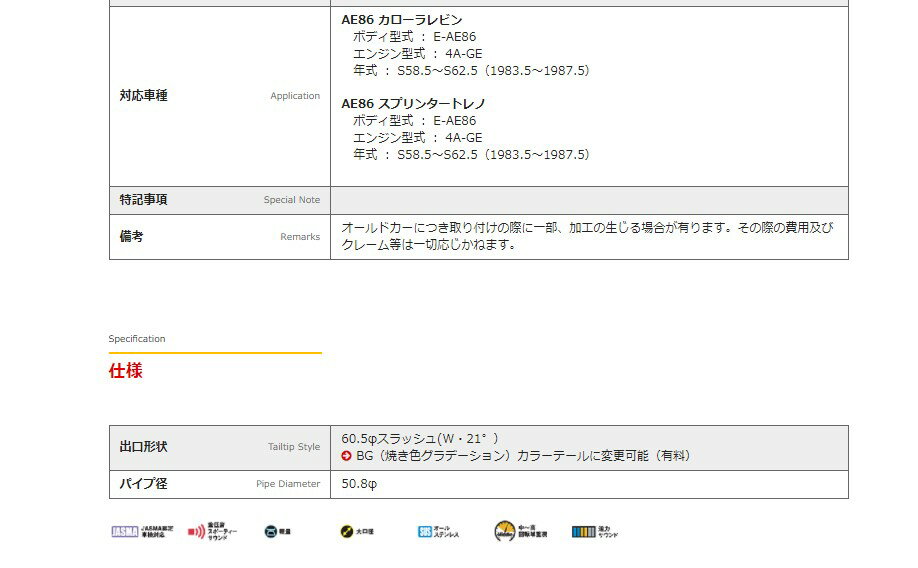This screenshot has height=568, width=918.
Task: Click the 60.5φスラッシュ tailtip value text
Action: (x=419, y=438)
